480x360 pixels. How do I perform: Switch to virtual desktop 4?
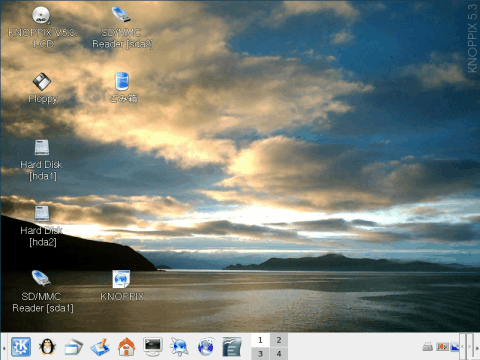279,353
